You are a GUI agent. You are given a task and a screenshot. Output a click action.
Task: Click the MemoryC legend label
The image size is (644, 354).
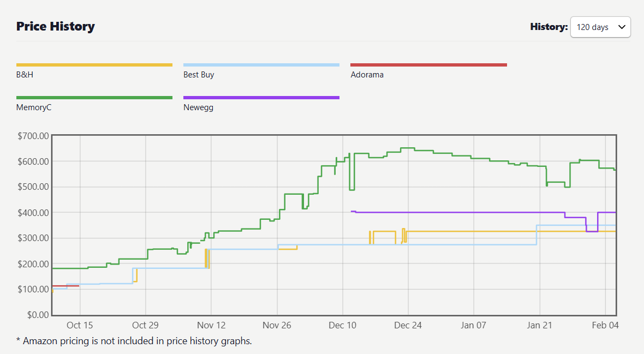click(34, 107)
